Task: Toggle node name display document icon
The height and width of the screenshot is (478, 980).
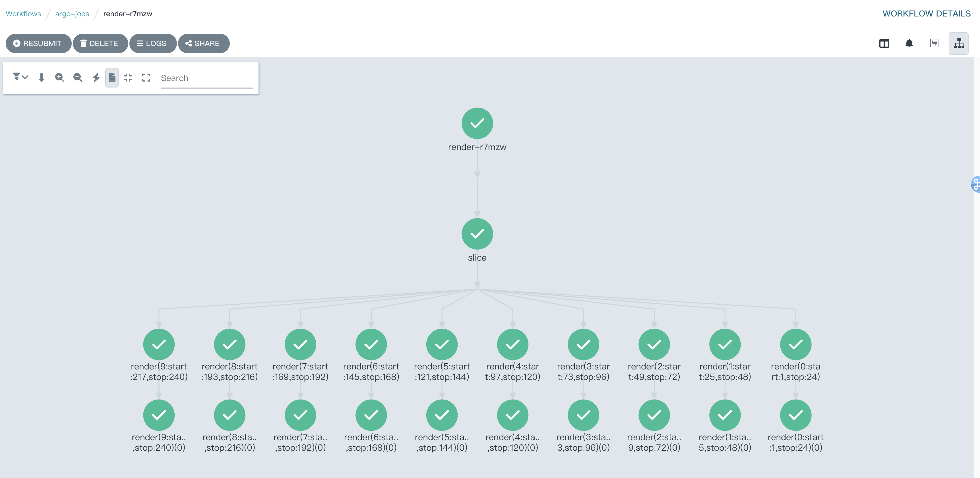Action: 112,78
